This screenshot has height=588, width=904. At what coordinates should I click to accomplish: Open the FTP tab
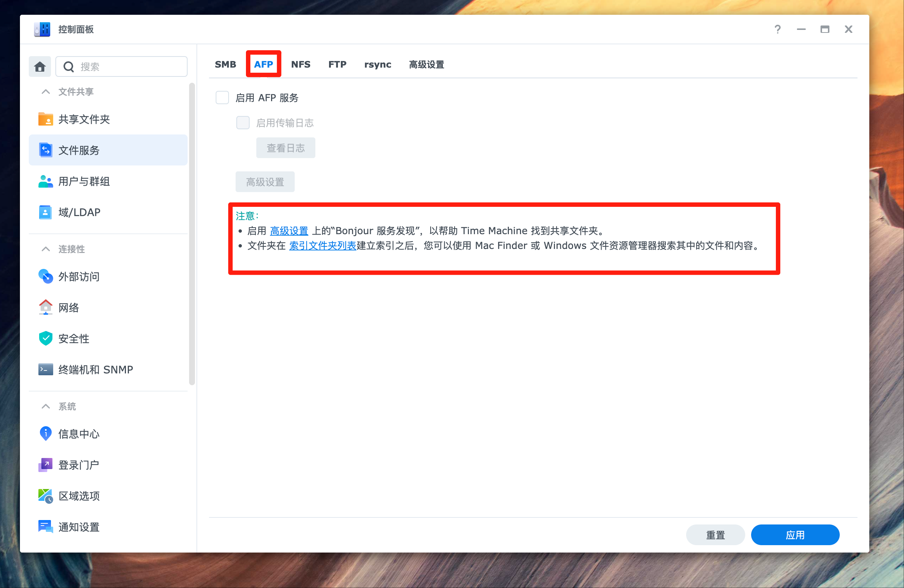337,64
